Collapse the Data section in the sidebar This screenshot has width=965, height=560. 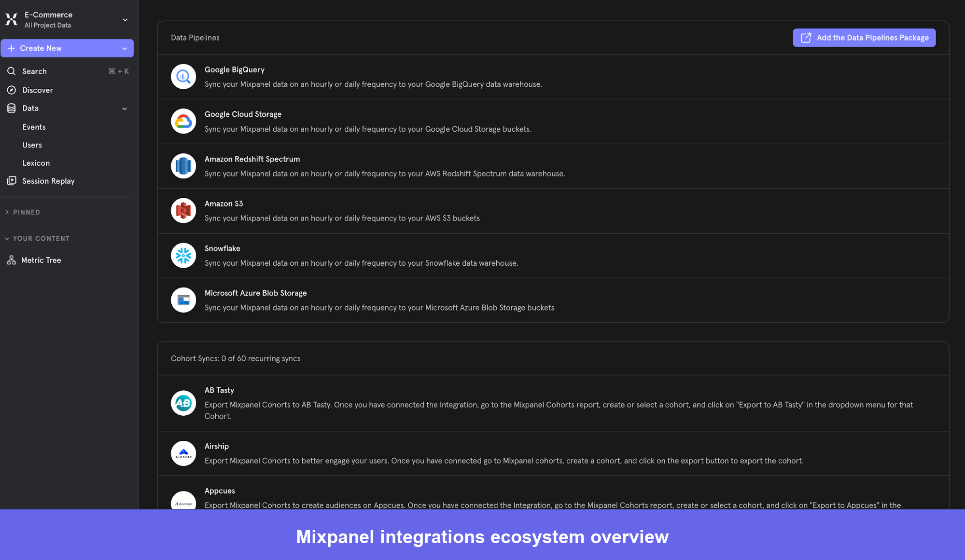(x=125, y=108)
